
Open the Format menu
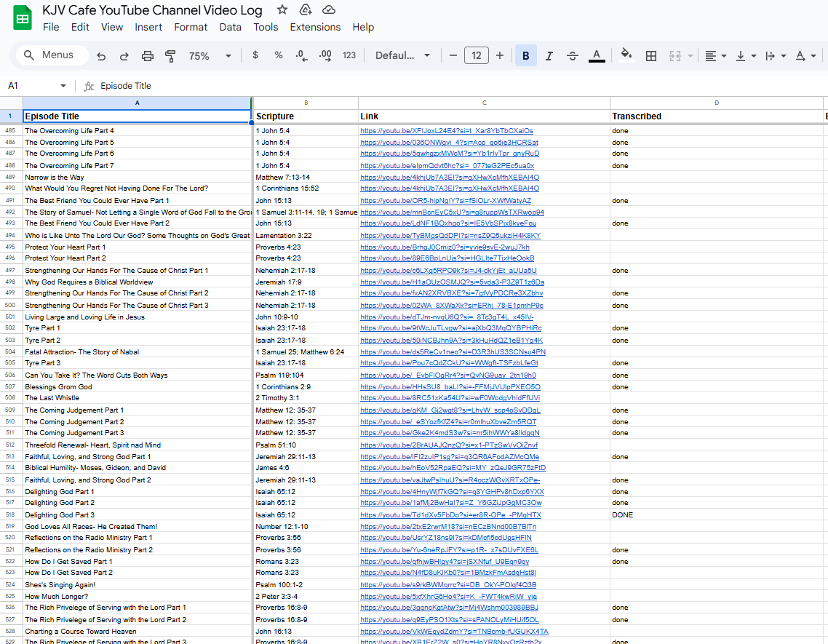(x=191, y=27)
